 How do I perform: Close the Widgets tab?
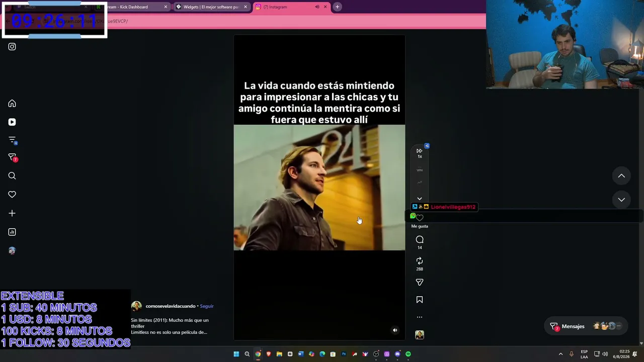[246, 7]
